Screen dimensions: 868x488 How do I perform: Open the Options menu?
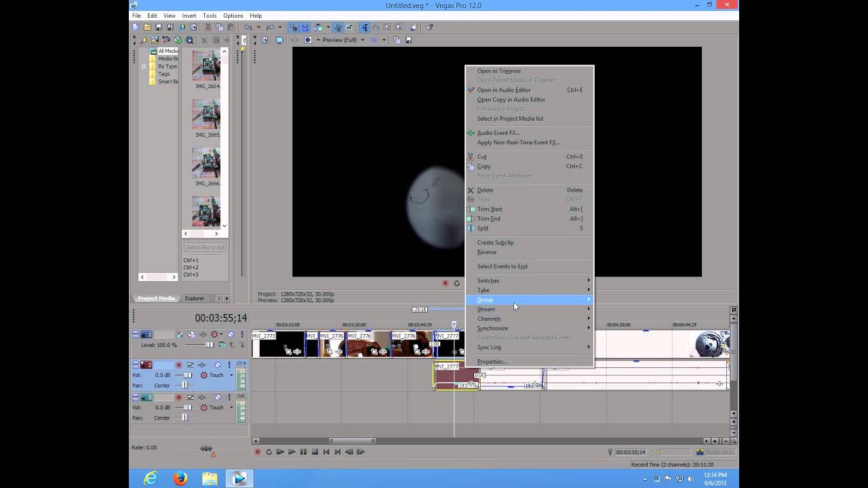[x=233, y=16]
